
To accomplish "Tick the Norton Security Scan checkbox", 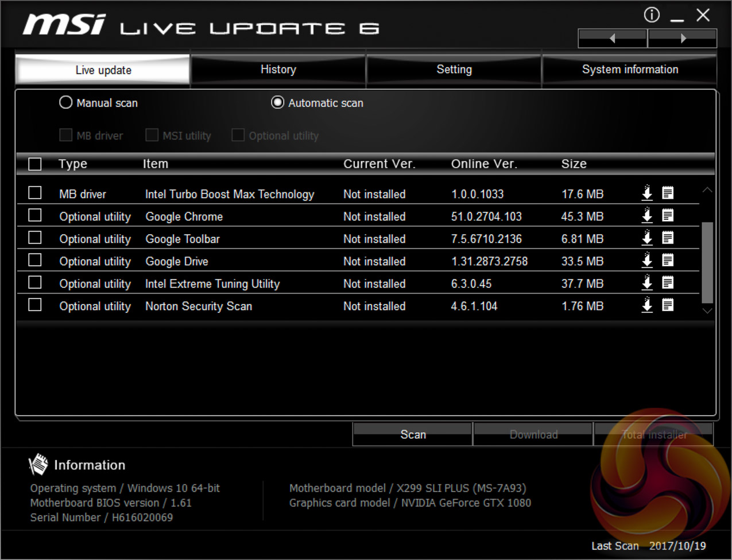I will coord(35,304).
